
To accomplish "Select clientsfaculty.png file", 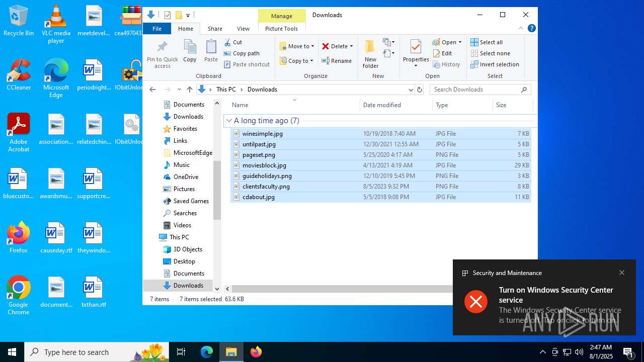I will pyautogui.click(x=380, y=187).
